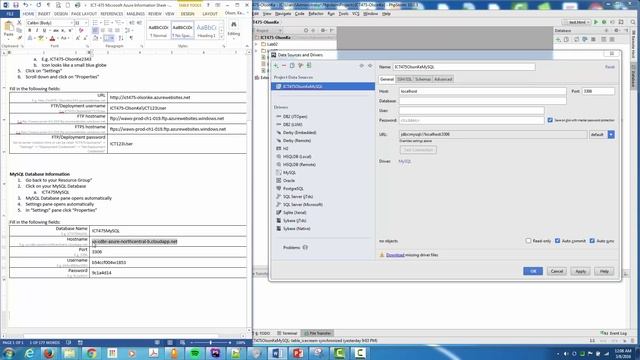
Task: Click the font color red swatch
Action: 52,38
